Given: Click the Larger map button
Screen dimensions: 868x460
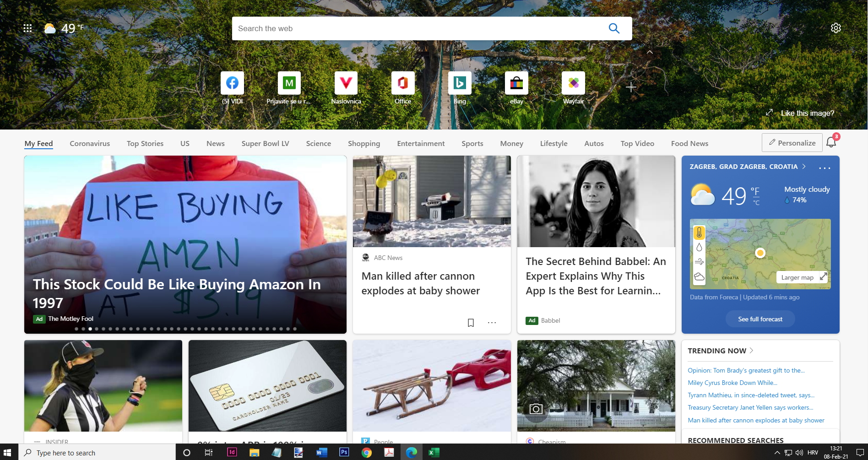Looking at the screenshot, I should [x=797, y=277].
